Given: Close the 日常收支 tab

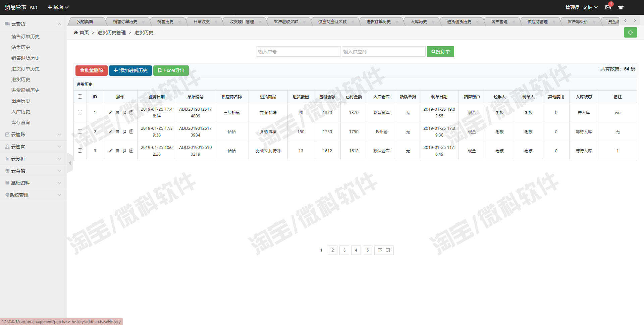Looking at the screenshot, I should [x=216, y=22].
